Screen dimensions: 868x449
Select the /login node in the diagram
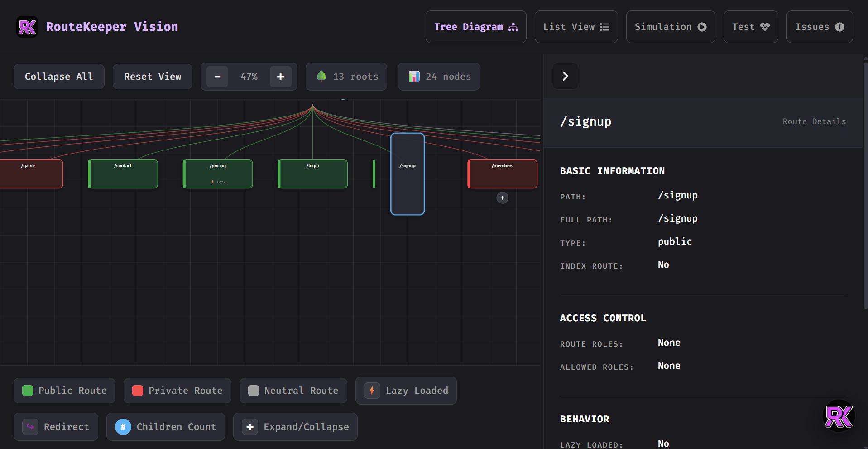(312, 174)
